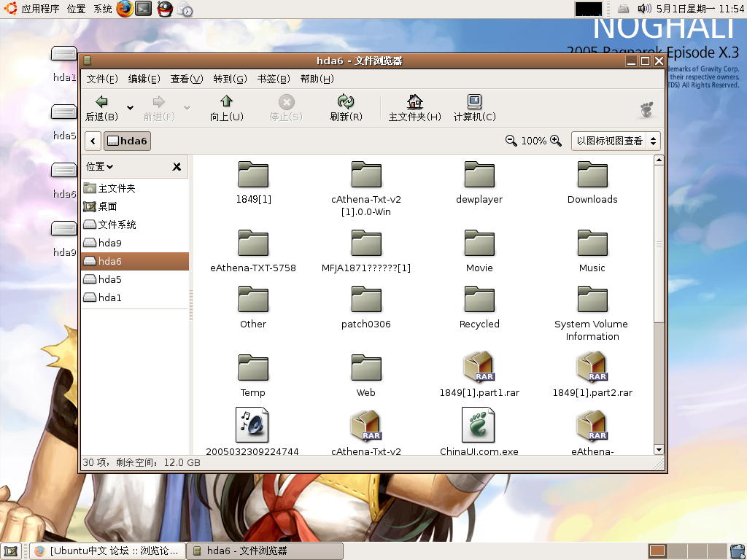Click the file pane scroll down arrow

(659, 449)
